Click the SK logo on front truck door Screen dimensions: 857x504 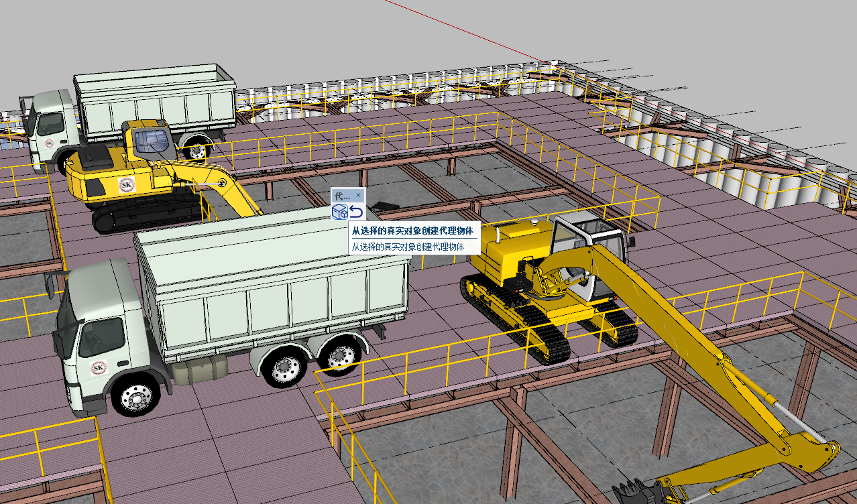99,368
